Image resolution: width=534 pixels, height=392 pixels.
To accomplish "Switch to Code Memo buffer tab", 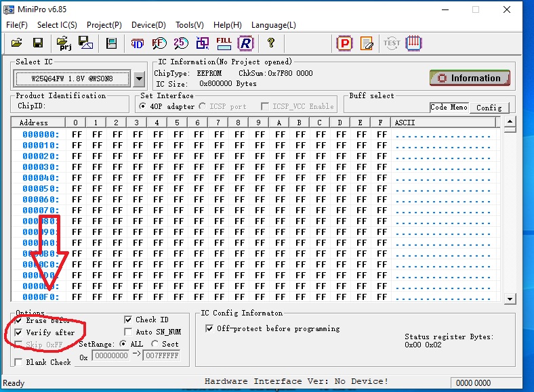I will [449, 107].
